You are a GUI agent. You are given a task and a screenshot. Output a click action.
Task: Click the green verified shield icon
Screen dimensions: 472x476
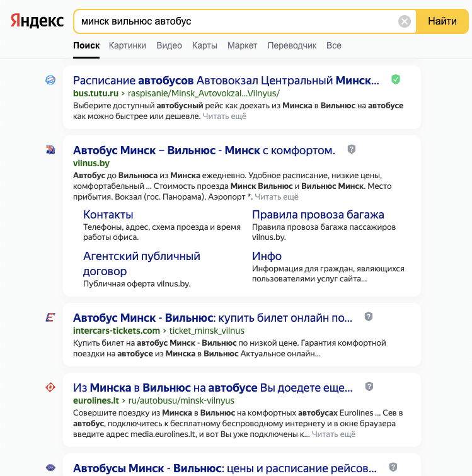(395, 80)
